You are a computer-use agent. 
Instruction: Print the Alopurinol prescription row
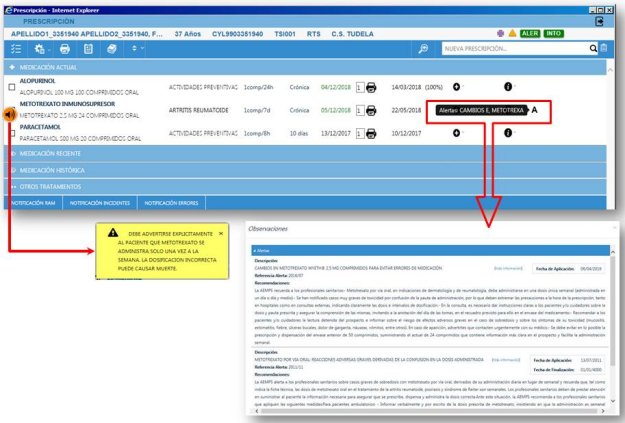(371, 87)
